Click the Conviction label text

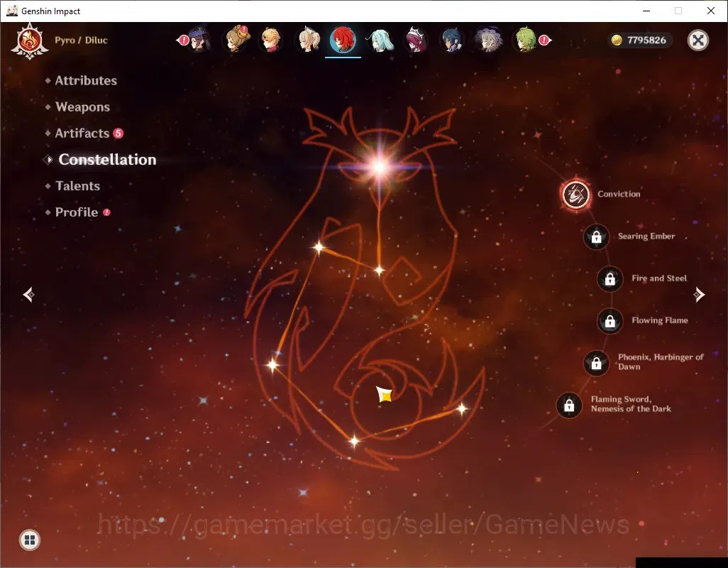tap(619, 194)
